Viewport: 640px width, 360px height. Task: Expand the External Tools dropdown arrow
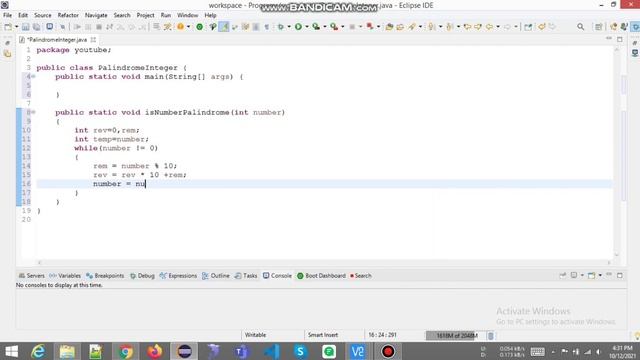click(x=342, y=27)
